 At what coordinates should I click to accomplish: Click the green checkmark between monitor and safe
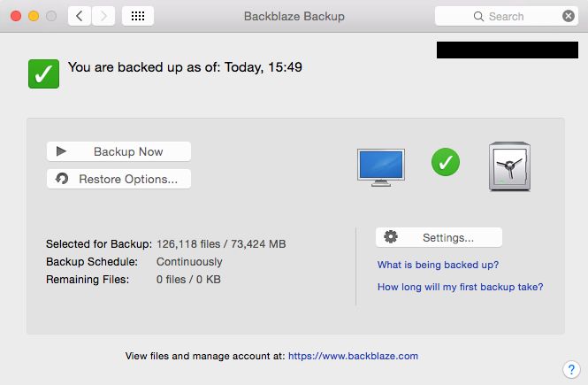pos(446,162)
